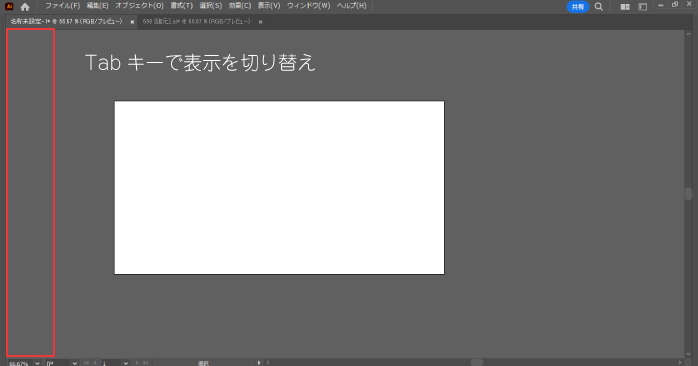Screen dimensions: 698x366
Task: Open the 選択(S) menu
Action: (x=211, y=6)
